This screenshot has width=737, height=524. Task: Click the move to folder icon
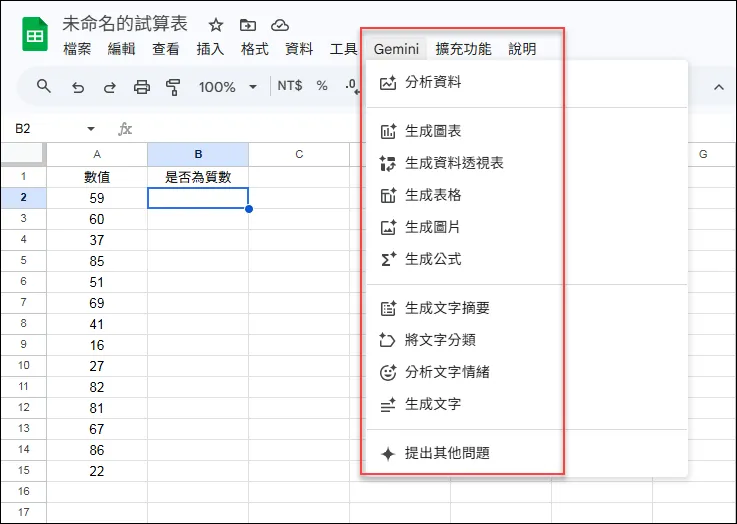point(248,25)
